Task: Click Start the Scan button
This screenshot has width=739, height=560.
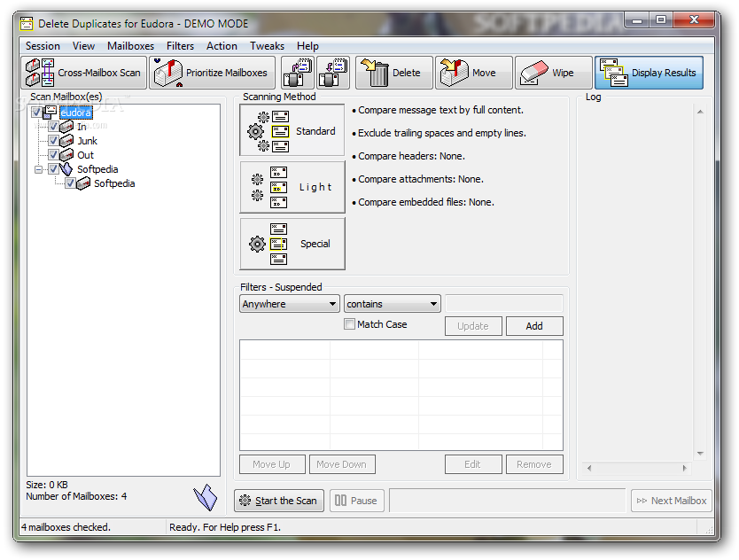Action: click(x=279, y=501)
